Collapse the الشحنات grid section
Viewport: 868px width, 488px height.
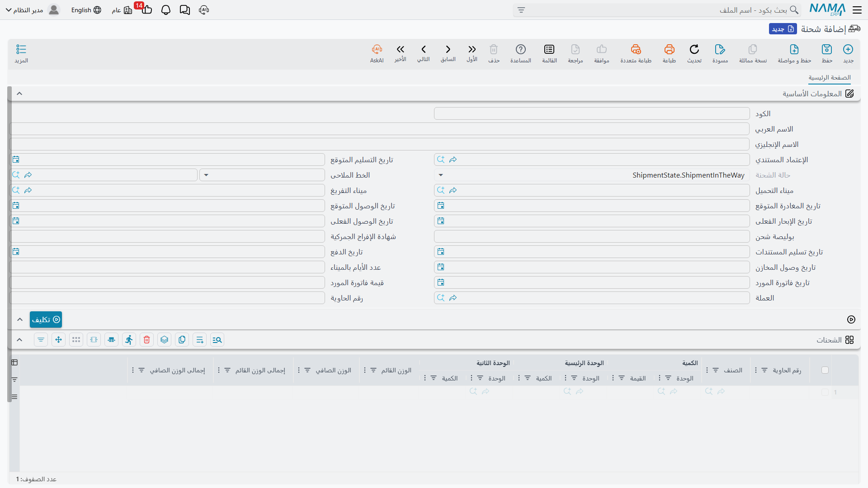click(19, 340)
